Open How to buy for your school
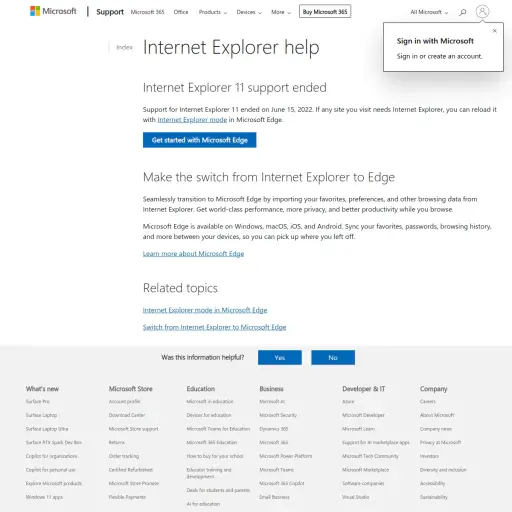This screenshot has height=512, width=512. 215,456
